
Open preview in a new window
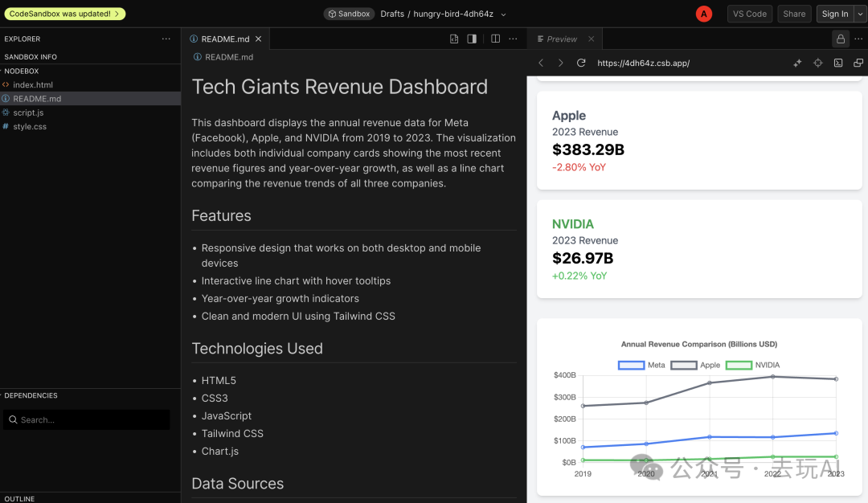tap(858, 63)
